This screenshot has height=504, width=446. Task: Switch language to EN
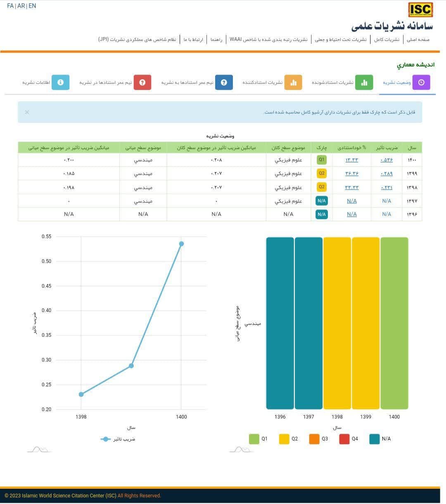tap(32, 6)
